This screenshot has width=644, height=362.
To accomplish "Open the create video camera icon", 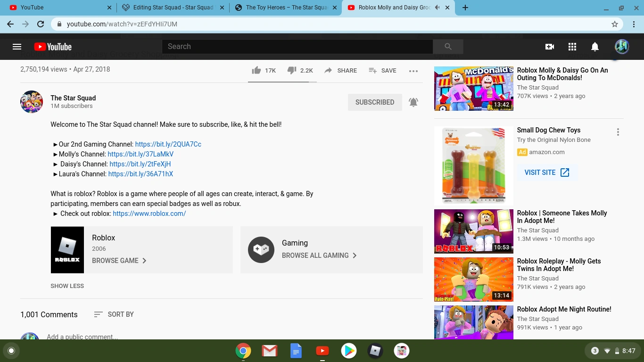I will 550,47.
